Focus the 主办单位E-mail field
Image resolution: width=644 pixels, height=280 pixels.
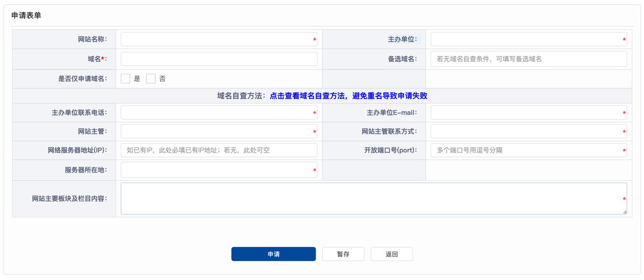pyautogui.click(x=528, y=113)
